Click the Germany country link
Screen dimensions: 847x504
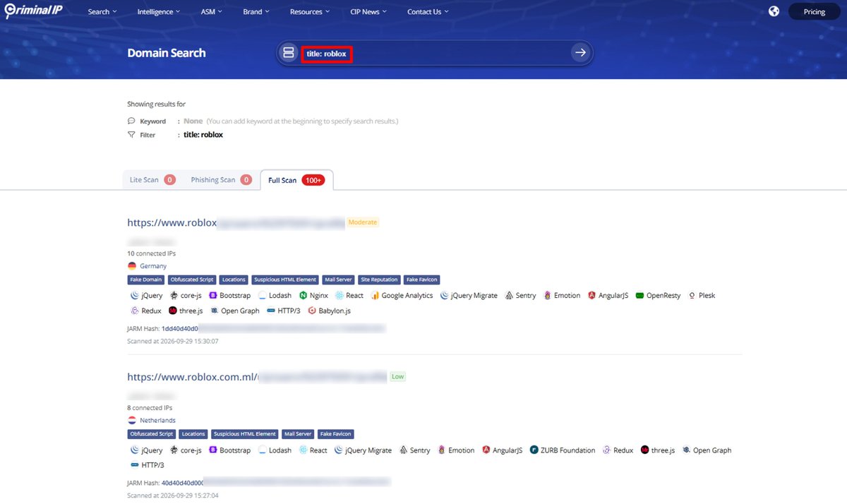[x=153, y=266]
